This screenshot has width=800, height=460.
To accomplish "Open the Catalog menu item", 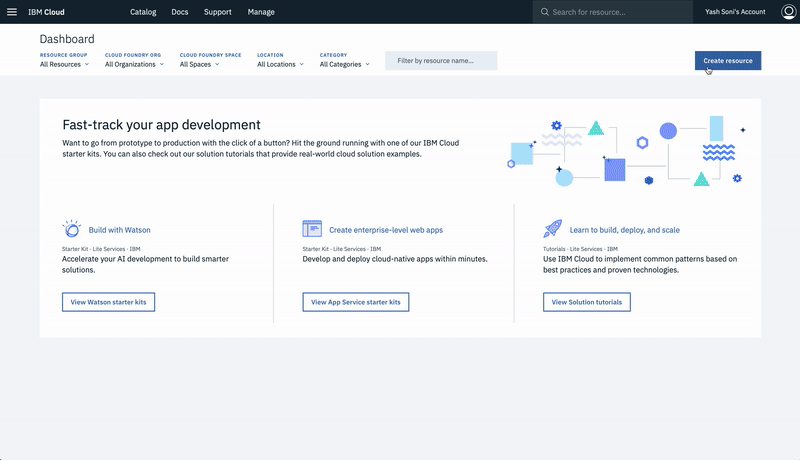I will (143, 12).
